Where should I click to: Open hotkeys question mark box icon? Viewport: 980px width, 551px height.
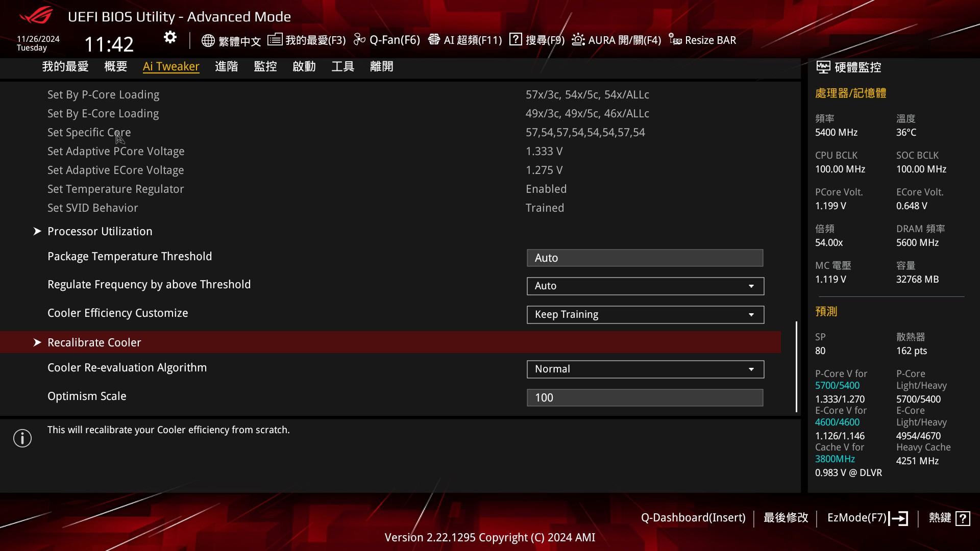coord(963,518)
